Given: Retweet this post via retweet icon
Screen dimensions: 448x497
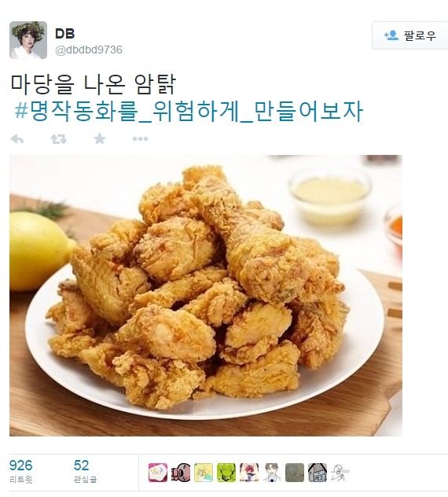Looking at the screenshot, I should tap(59, 139).
